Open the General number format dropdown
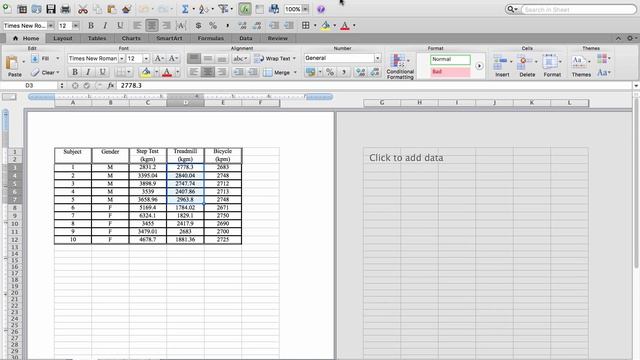The image size is (640, 360). tap(377, 58)
